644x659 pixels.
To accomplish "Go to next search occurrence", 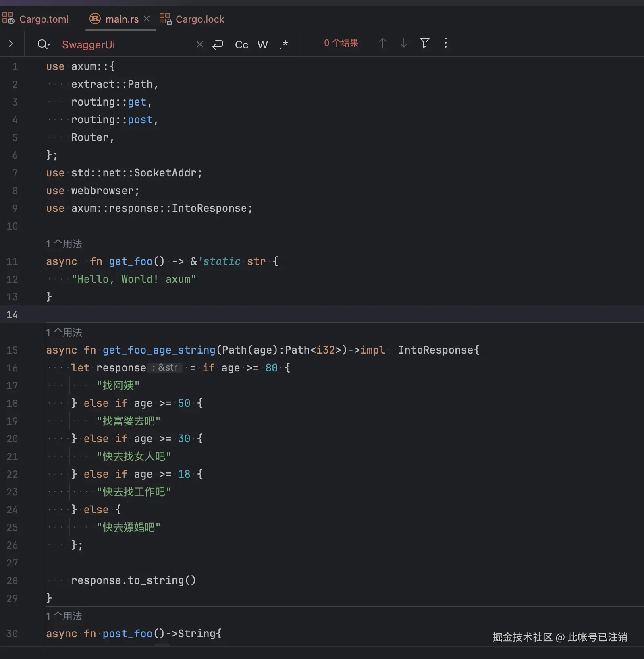I will point(404,43).
